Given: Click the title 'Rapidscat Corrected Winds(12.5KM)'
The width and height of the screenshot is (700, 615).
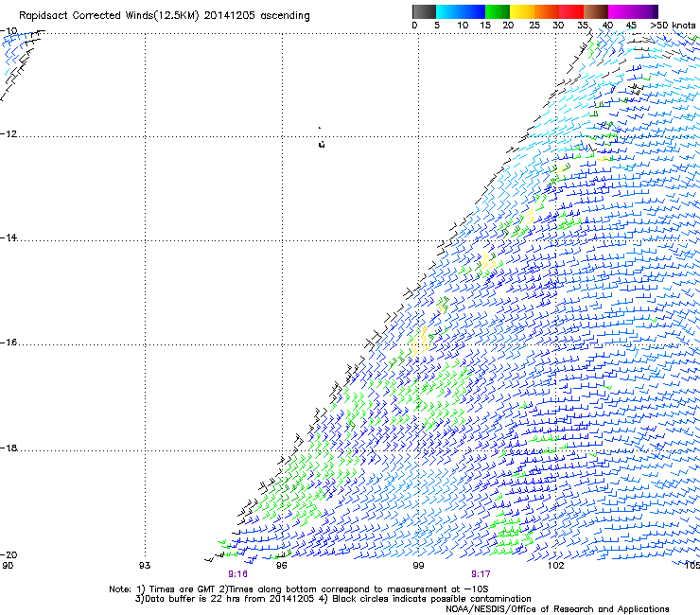Looking at the screenshot, I should pos(109,16).
